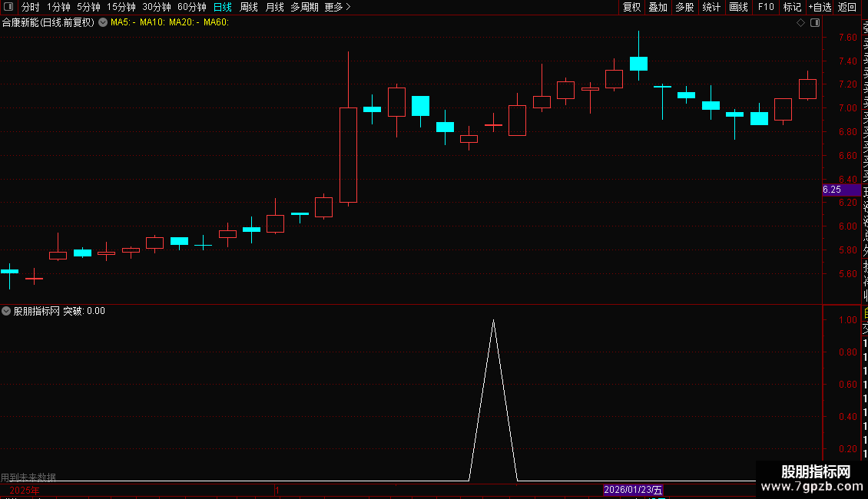Expand the 更多 periods menu
The height and width of the screenshot is (499, 868).
pyautogui.click(x=337, y=7)
